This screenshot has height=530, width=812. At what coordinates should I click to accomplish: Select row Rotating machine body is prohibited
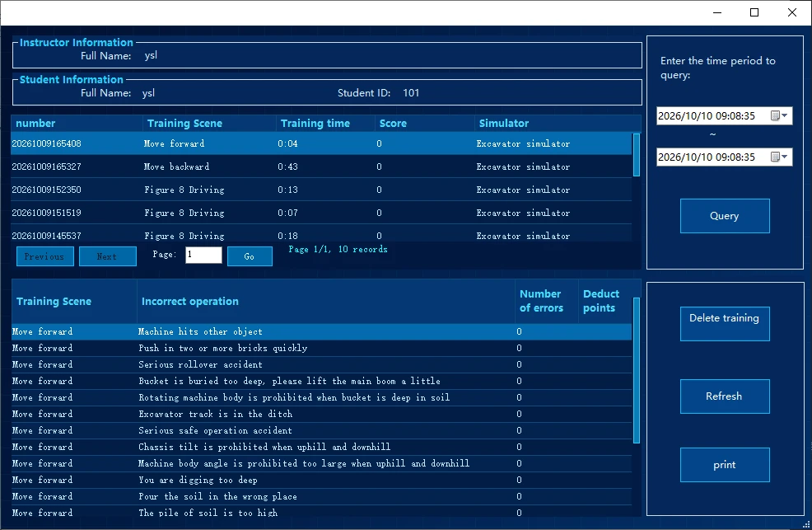pos(321,398)
